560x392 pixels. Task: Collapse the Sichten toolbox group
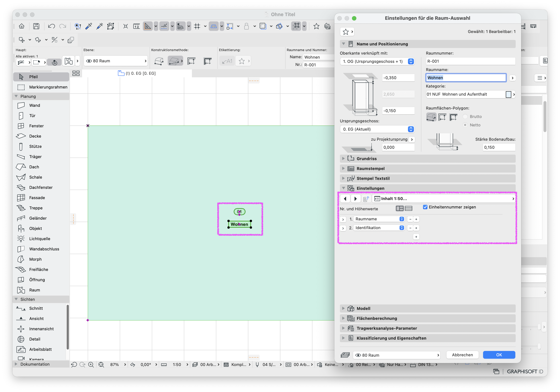pos(16,299)
